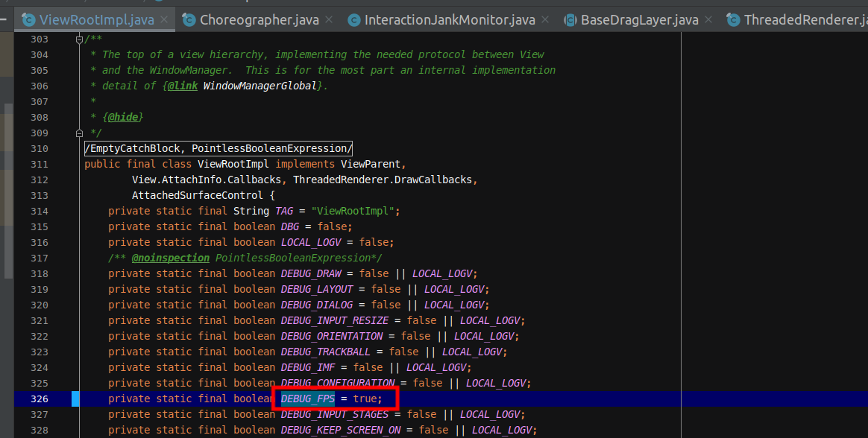Click the fold end marker at line 309

[79, 133]
